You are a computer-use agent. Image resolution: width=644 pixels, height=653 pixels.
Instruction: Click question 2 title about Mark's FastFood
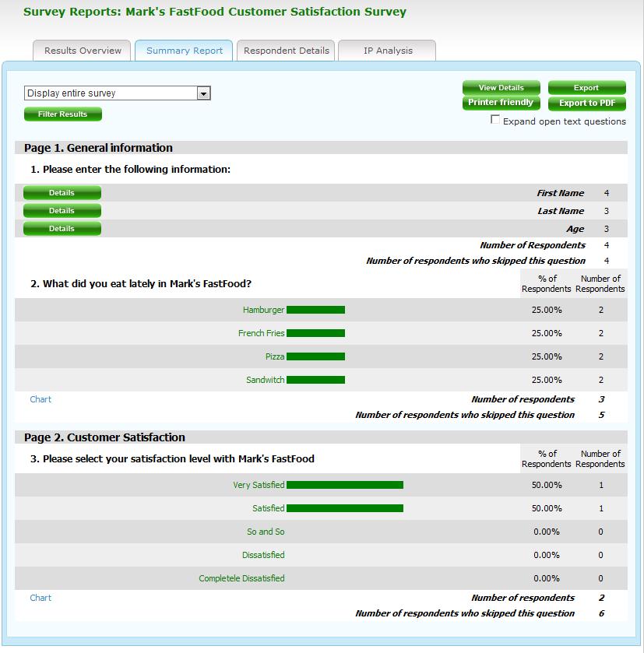coord(141,283)
